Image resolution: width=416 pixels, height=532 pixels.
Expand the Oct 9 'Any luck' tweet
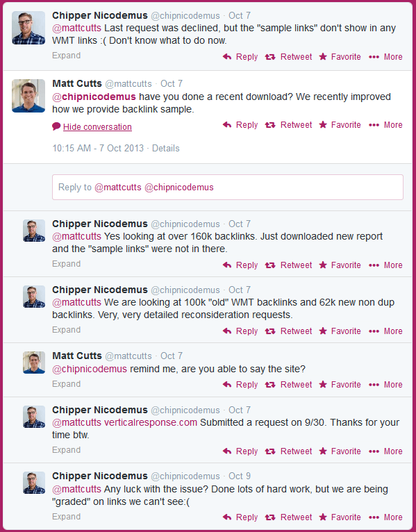pos(66,517)
